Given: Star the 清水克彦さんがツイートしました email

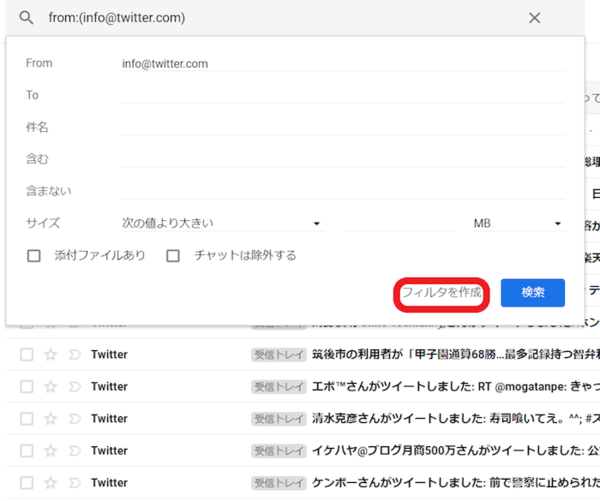Looking at the screenshot, I should tap(51, 419).
